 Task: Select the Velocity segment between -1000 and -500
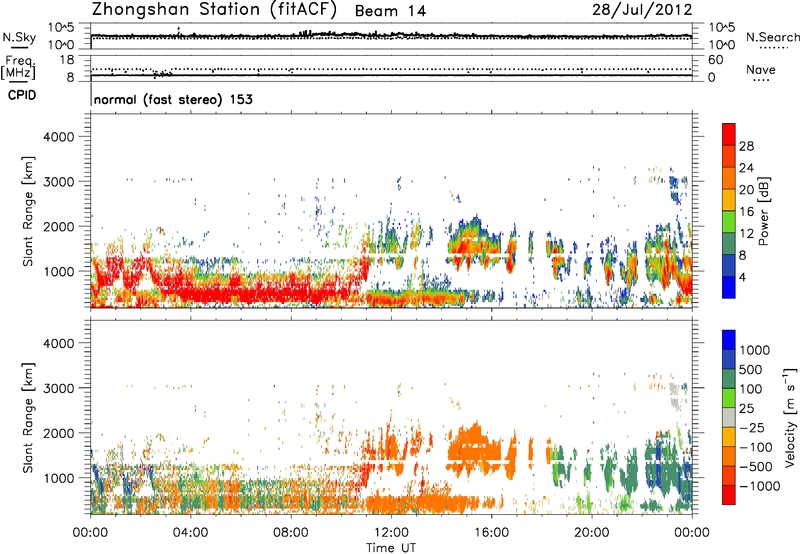pos(729,475)
